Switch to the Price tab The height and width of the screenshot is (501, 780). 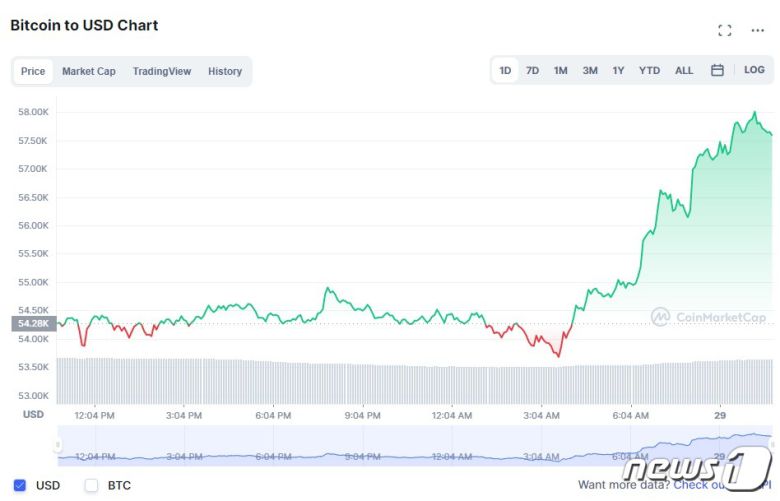[x=33, y=71]
